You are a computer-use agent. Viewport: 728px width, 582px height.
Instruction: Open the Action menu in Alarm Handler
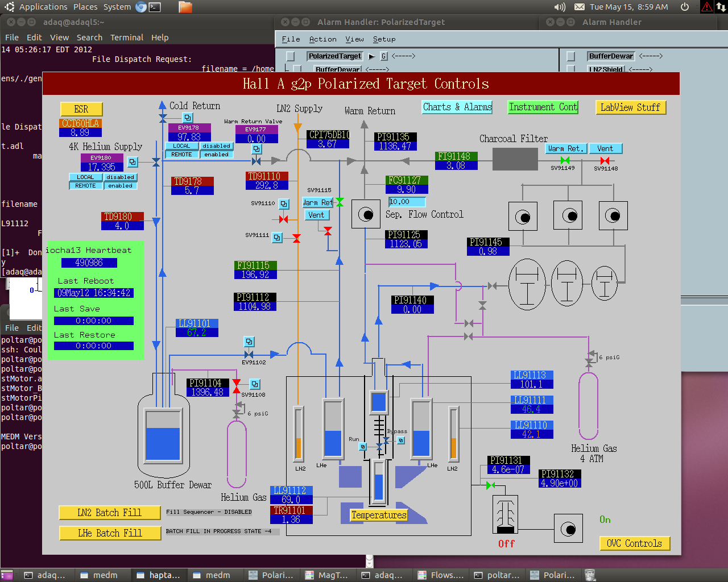point(323,39)
